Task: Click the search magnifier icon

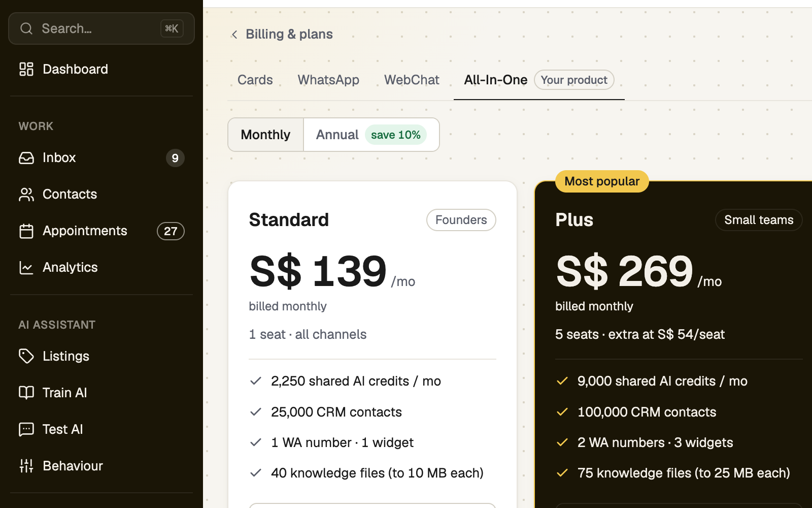Action: (x=26, y=28)
